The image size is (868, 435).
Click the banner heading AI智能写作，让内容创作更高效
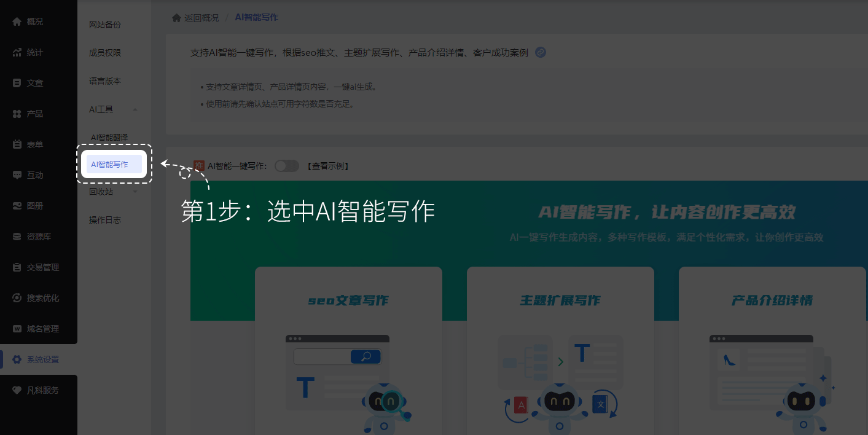tap(667, 213)
